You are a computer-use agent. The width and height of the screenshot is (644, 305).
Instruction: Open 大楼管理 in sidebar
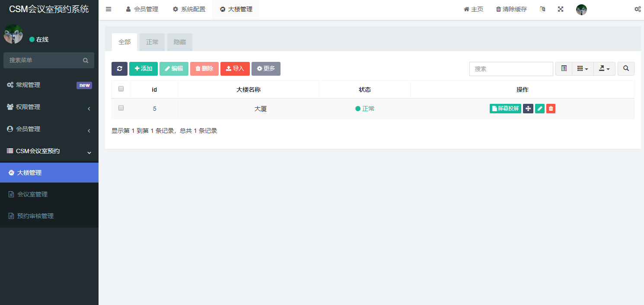click(49, 173)
